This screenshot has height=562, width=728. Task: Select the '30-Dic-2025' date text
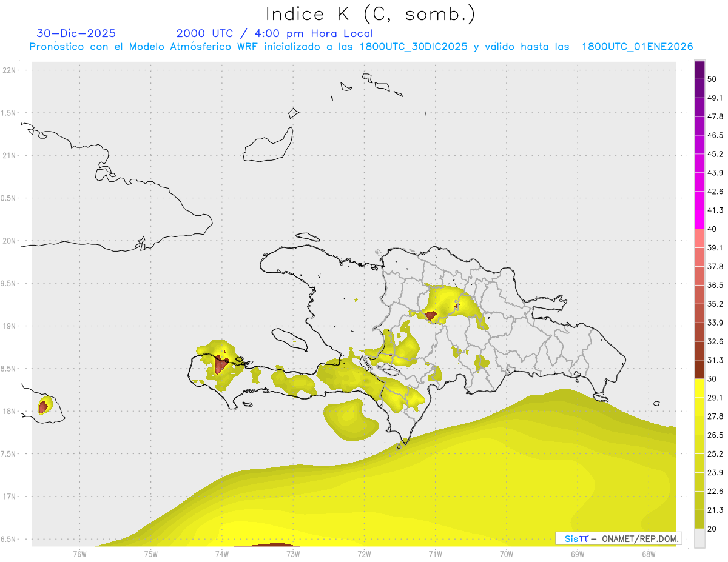click(76, 33)
